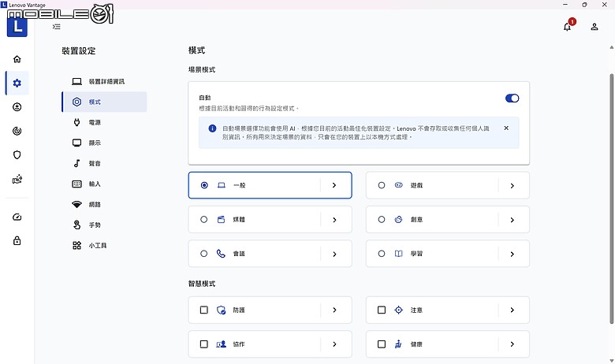Open 裝置詳細資訊 in settings menu
Image resolution: width=615 pixels, height=364 pixels.
(104, 81)
